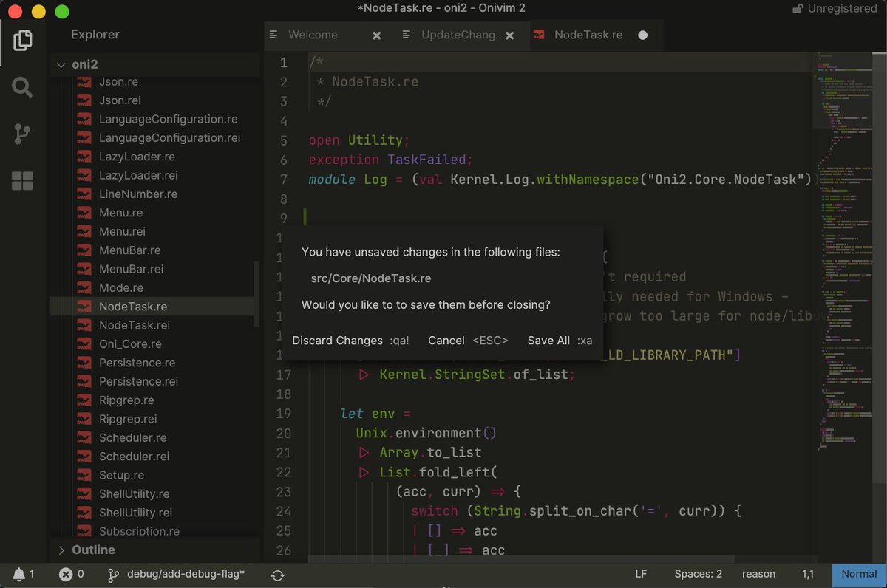Click the file icon next to ShellUtility.re

[85, 494]
